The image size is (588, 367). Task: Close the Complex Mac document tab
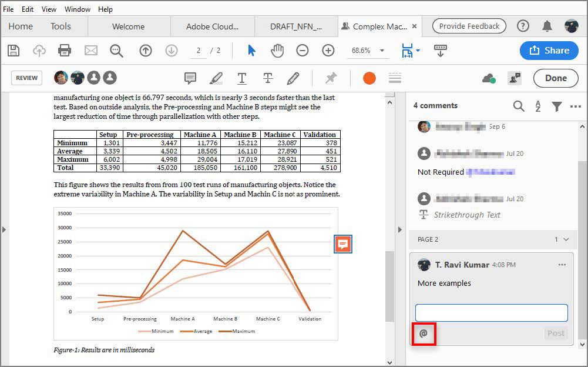414,26
